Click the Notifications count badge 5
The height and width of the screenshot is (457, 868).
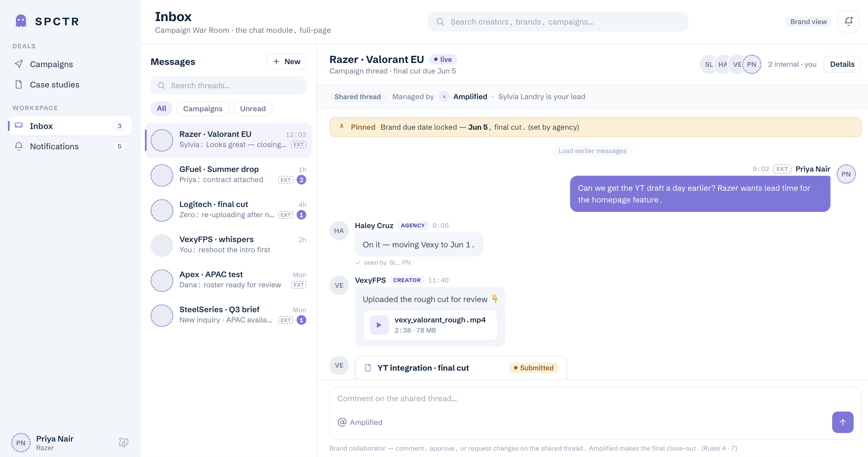coord(119,146)
